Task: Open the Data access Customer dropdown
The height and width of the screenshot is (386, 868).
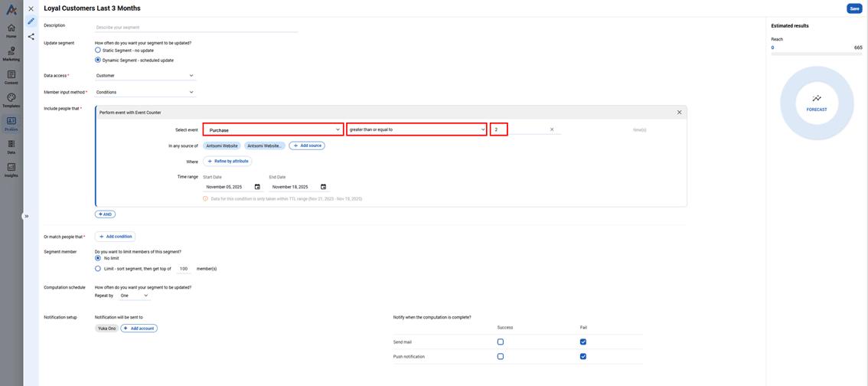Action: coord(145,75)
